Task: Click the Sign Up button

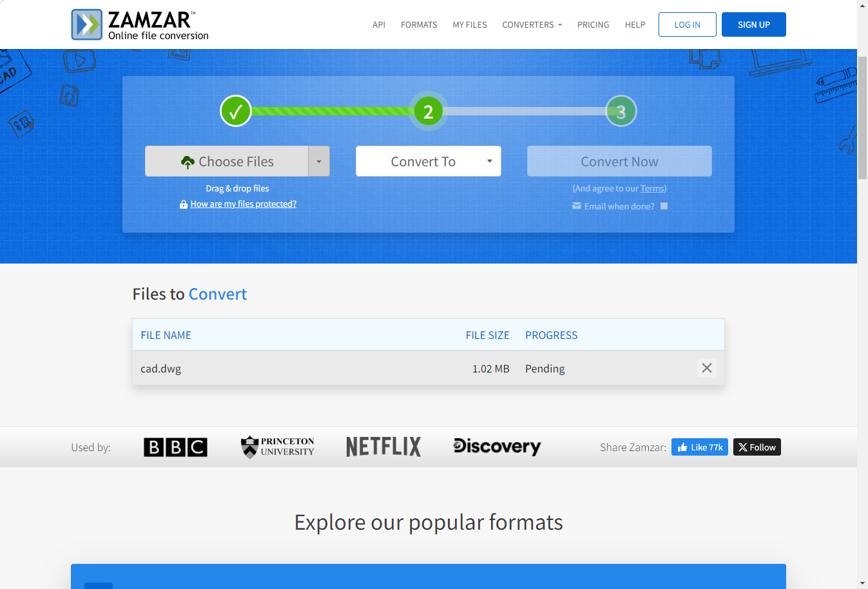Action: coord(753,24)
